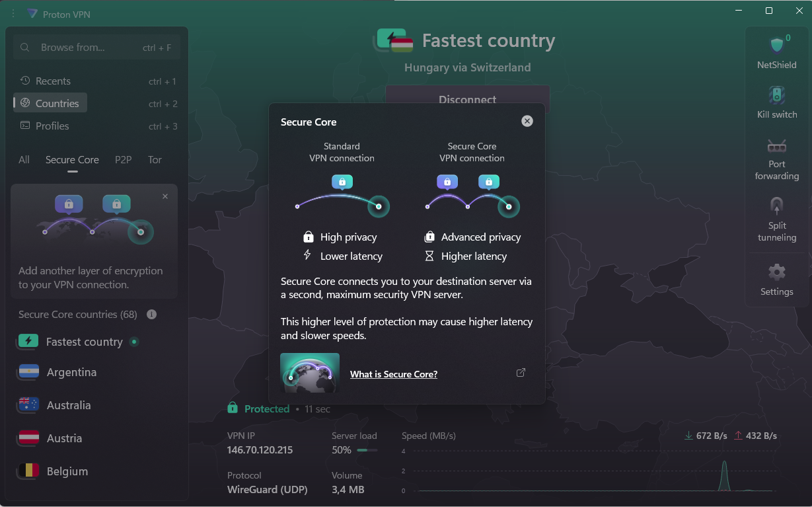Open the app menu three-dots icon
This screenshot has height=507, width=812.
point(13,14)
